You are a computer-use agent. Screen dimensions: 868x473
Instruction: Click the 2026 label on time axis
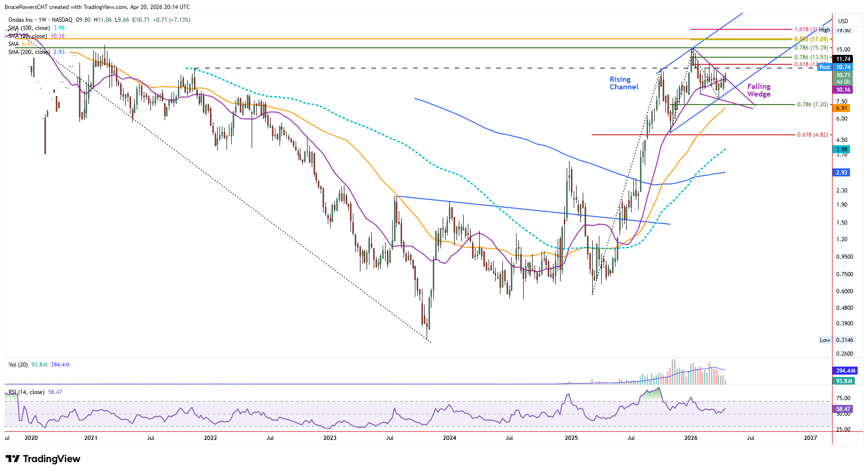click(x=691, y=438)
